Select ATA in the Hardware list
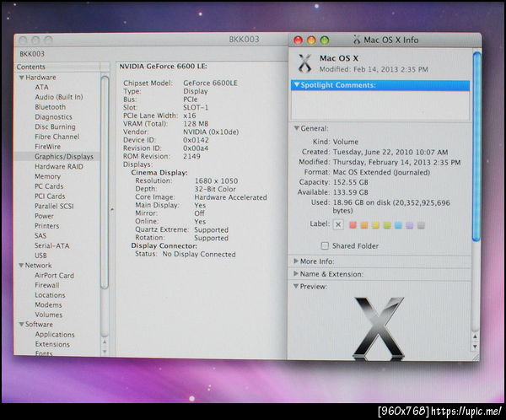Image resolution: width=506 pixels, height=420 pixels. (41, 87)
